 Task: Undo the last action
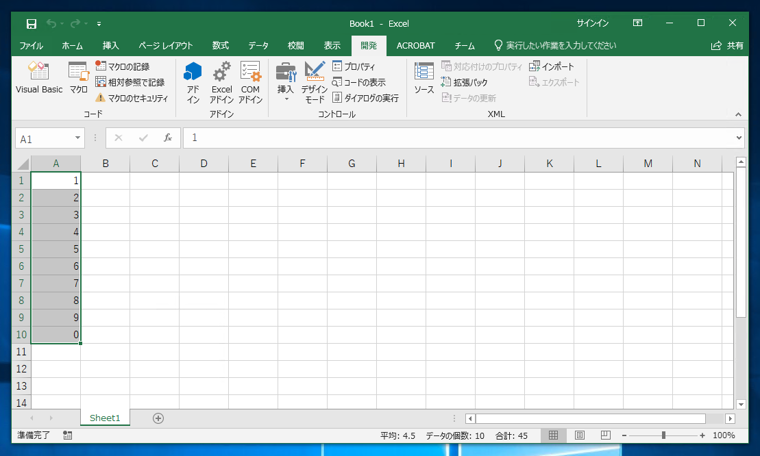51,23
